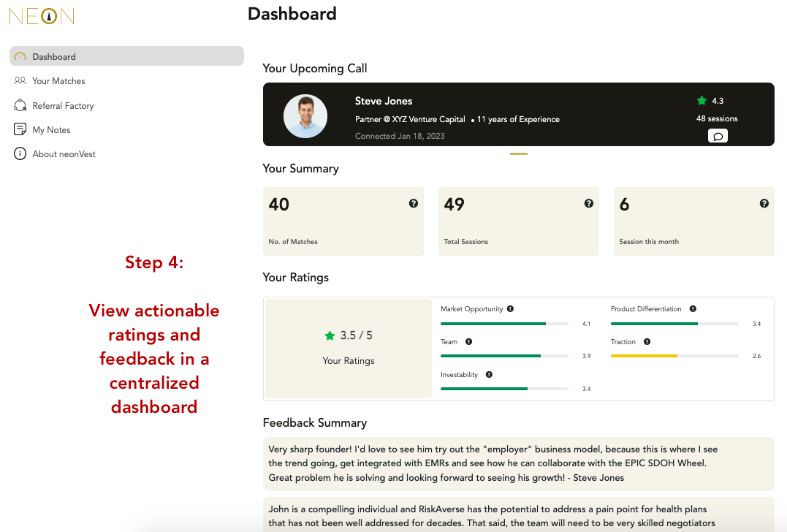This screenshot has width=787, height=532.
Task: Click the Your Upcoming Call heading
Action: tap(315, 68)
